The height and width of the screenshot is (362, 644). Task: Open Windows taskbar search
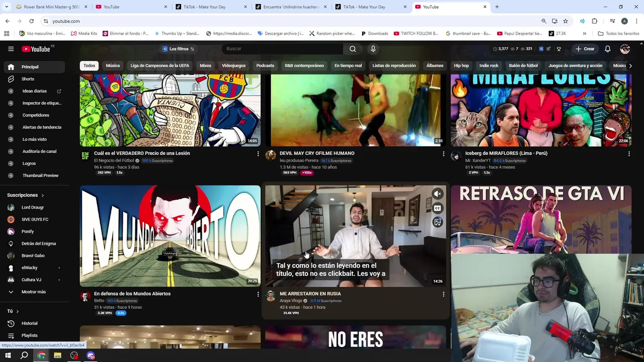tap(24, 355)
